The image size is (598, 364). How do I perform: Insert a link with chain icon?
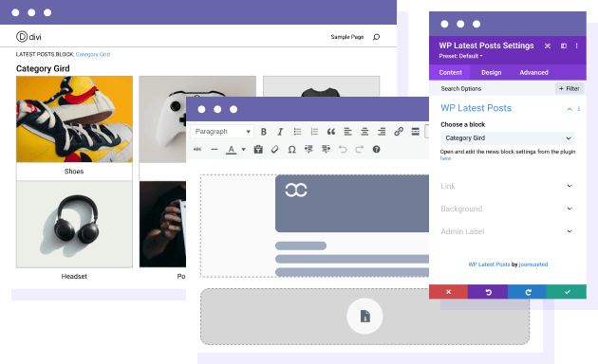(399, 132)
